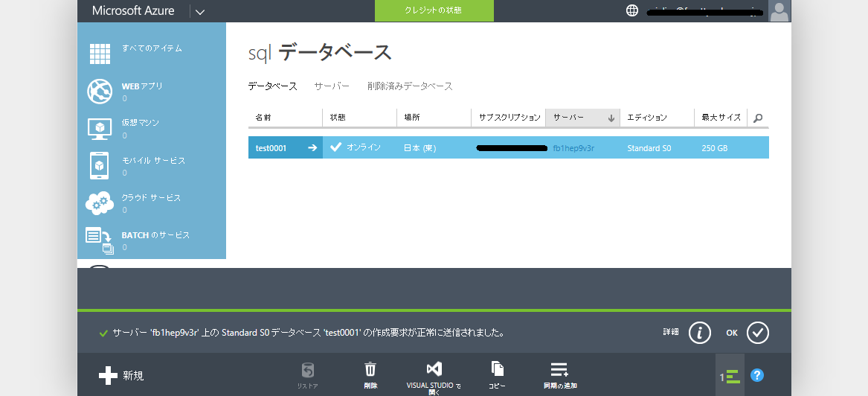The height and width of the screenshot is (396, 868).
Task: Click the 最大サイズ column header
Action: point(721,118)
